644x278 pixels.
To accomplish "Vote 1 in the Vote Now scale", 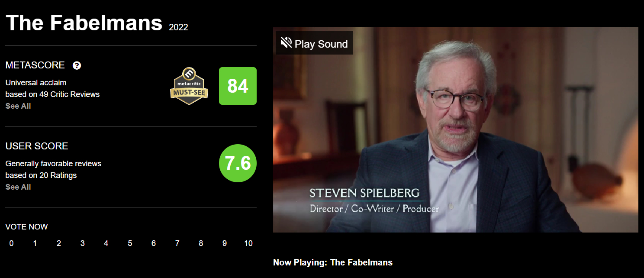I will click(35, 243).
